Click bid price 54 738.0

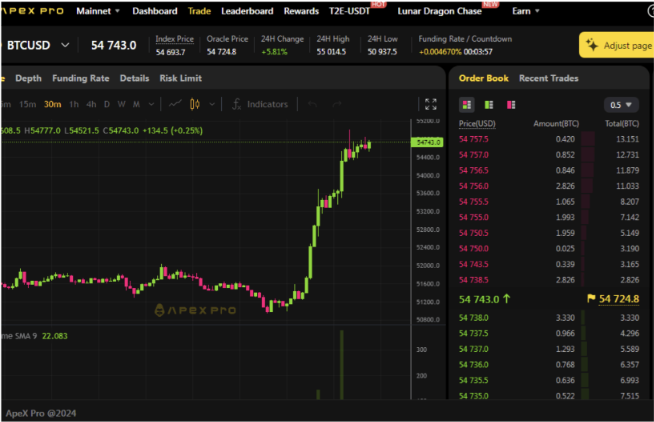[x=473, y=318]
